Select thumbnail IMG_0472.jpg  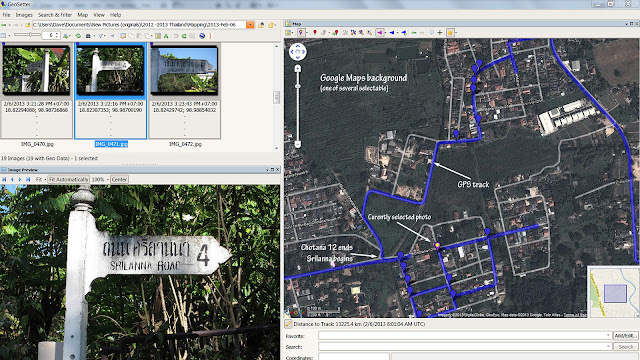click(184, 91)
